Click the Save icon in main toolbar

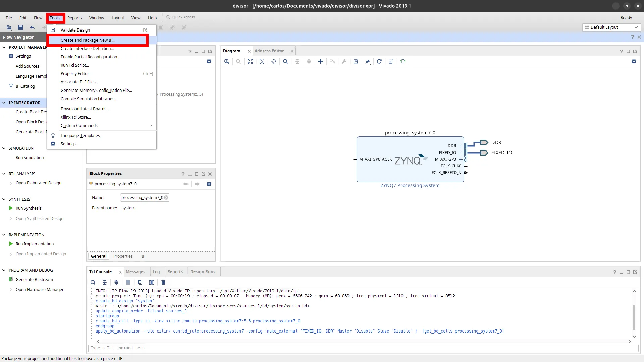[20, 27]
